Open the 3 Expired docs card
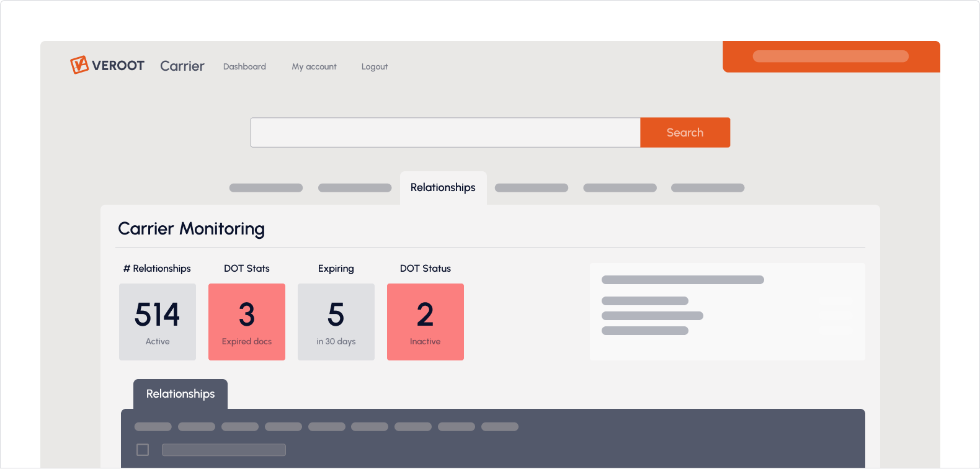Image resolution: width=980 pixels, height=469 pixels. [x=247, y=322]
